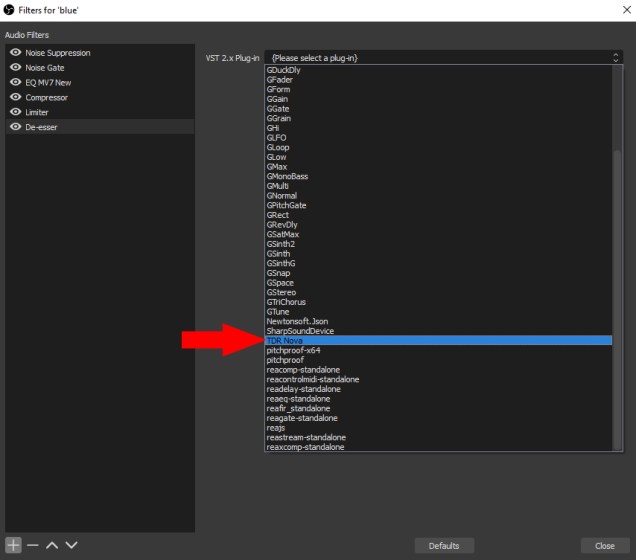Toggle eye icon for Compressor filter
636x560 pixels.
(15, 98)
